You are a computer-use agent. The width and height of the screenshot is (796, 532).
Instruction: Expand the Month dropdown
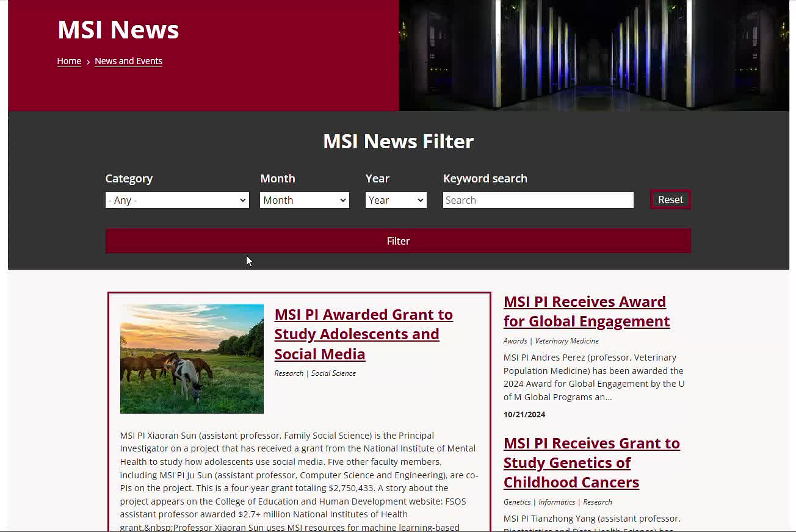click(304, 200)
